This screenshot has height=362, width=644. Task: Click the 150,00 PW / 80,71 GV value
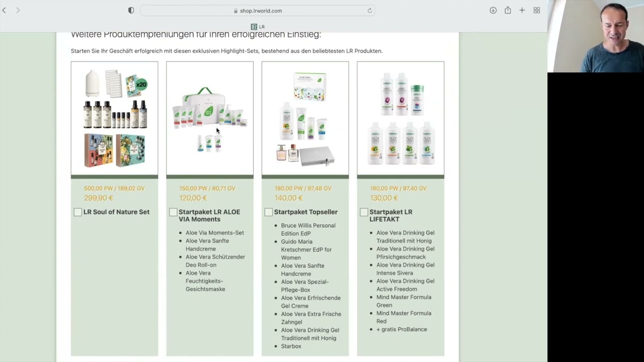(207, 189)
